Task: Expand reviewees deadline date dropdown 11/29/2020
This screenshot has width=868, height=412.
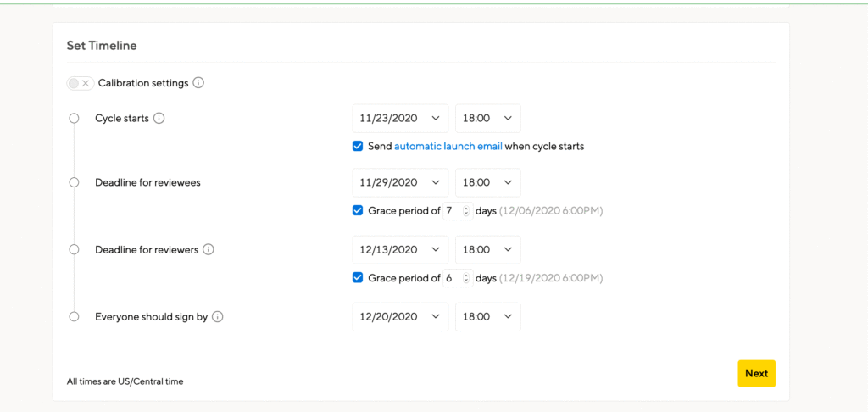Action: point(400,183)
